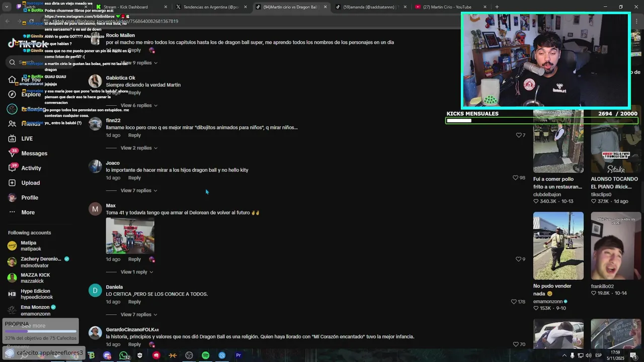Open Alonso tocando el piano video

pyautogui.click(x=616, y=141)
